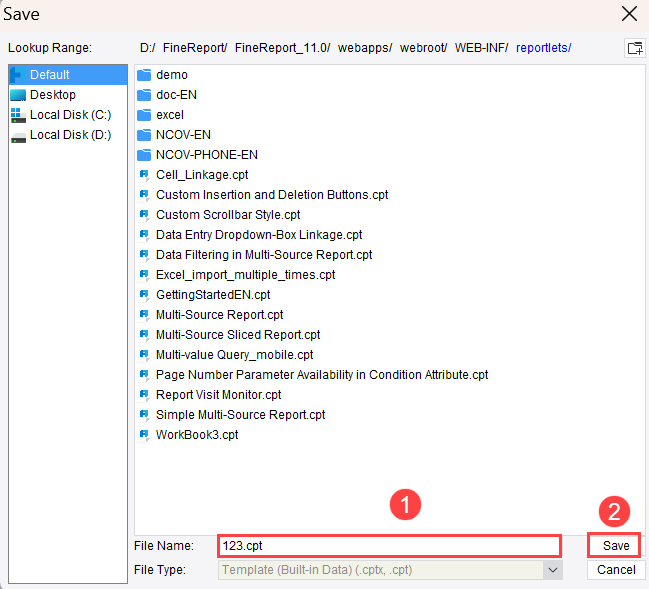Select Cell_Linkage.cpt file name

tap(202, 175)
